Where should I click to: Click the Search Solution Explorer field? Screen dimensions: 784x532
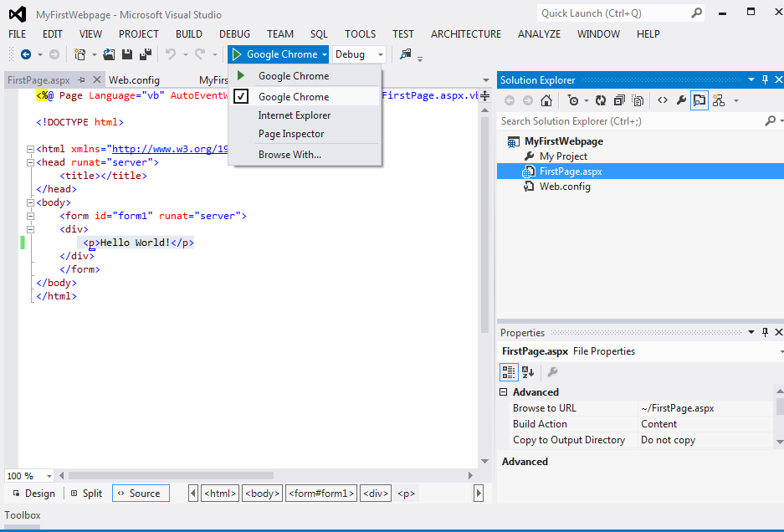[x=632, y=121]
